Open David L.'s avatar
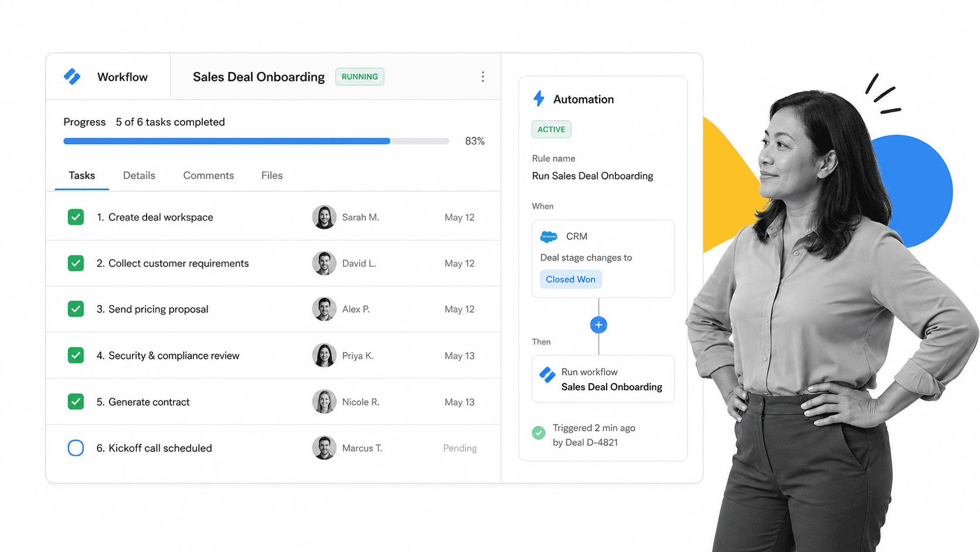Viewport: 980px width, 552px height. (324, 263)
